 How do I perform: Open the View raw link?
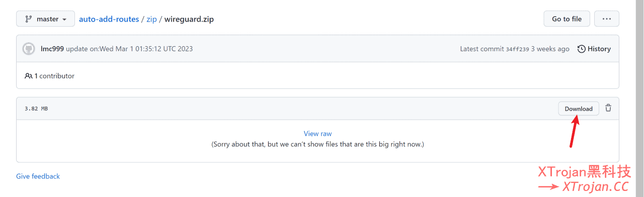[317, 134]
